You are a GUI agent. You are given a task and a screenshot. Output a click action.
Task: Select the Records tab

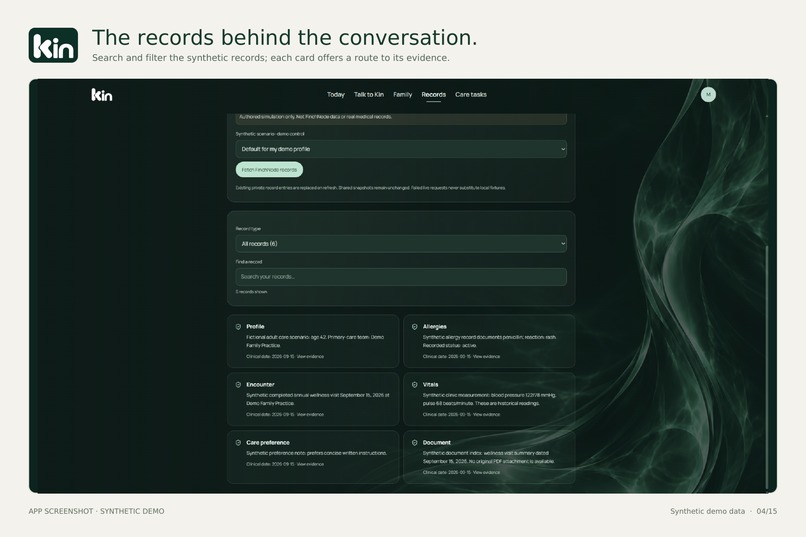coord(433,95)
